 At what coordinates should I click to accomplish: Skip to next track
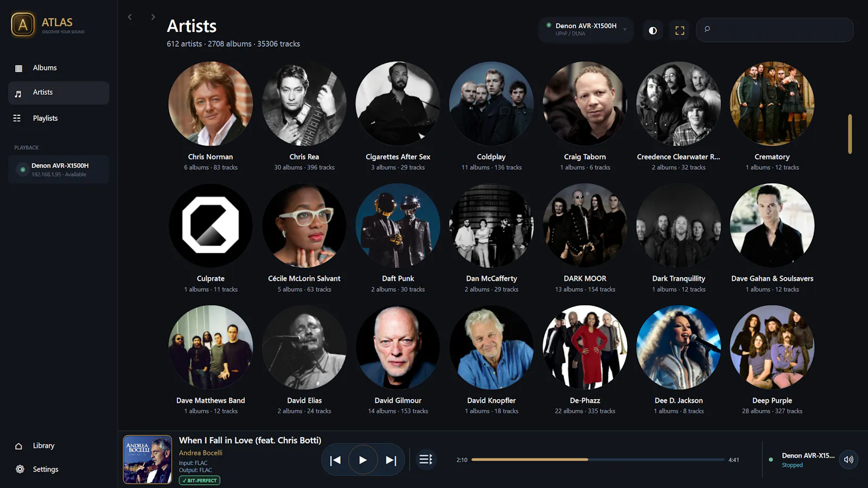391,460
